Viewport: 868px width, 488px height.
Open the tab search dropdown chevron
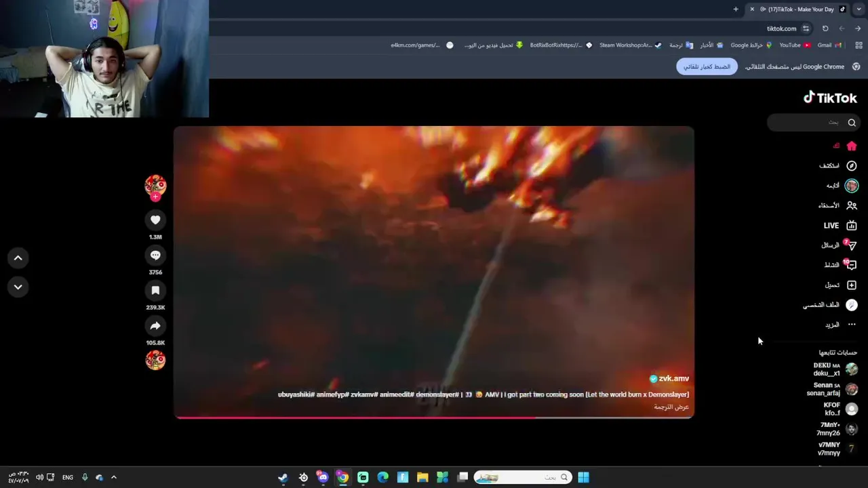pyautogui.click(x=859, y=9)
